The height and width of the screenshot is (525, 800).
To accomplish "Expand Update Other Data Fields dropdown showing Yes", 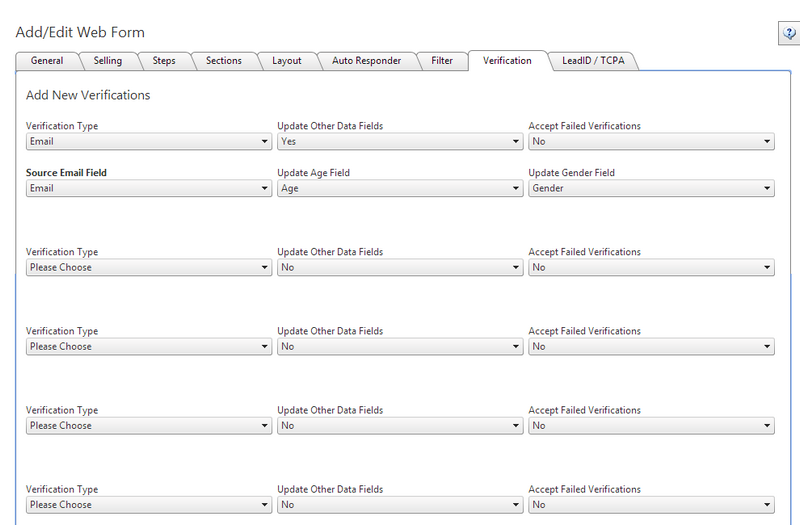I will (x=400, y=142).
